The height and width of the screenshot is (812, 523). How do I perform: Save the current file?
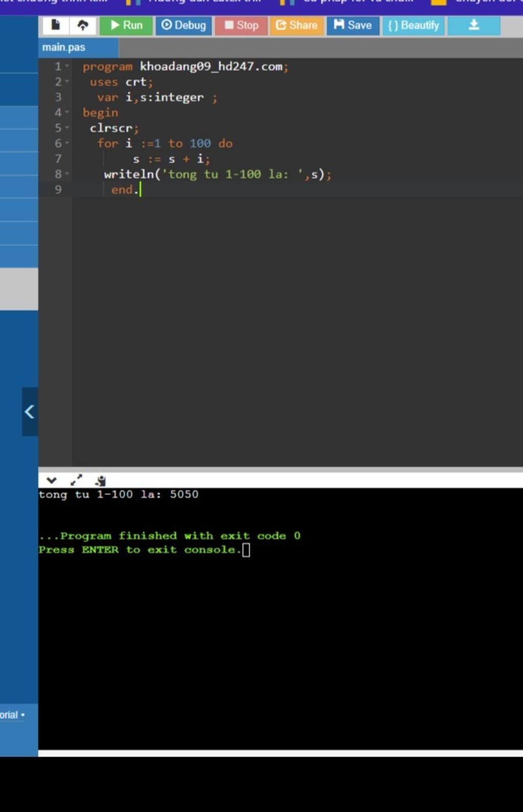click(x=353, y=25)
